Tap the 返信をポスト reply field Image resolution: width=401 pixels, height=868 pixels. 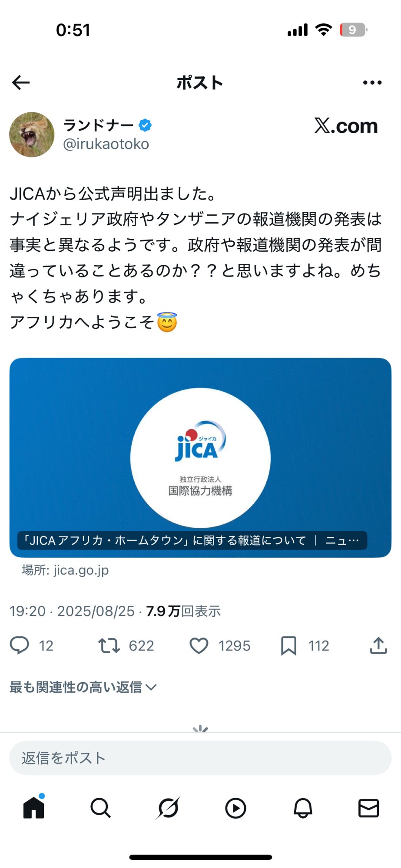[200, 758]
